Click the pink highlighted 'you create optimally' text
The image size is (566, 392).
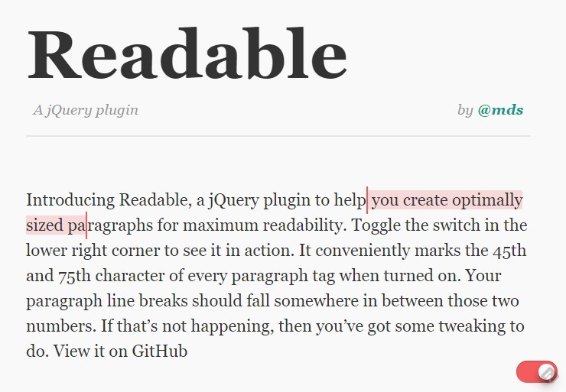pos(447,200)
